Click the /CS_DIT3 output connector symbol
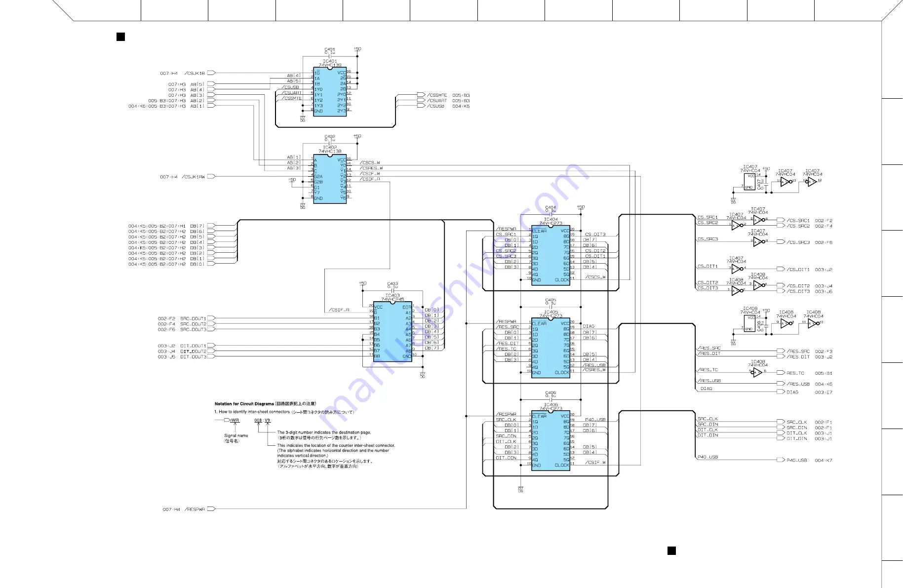Screen dimensions: 903x588 point(781,291)
